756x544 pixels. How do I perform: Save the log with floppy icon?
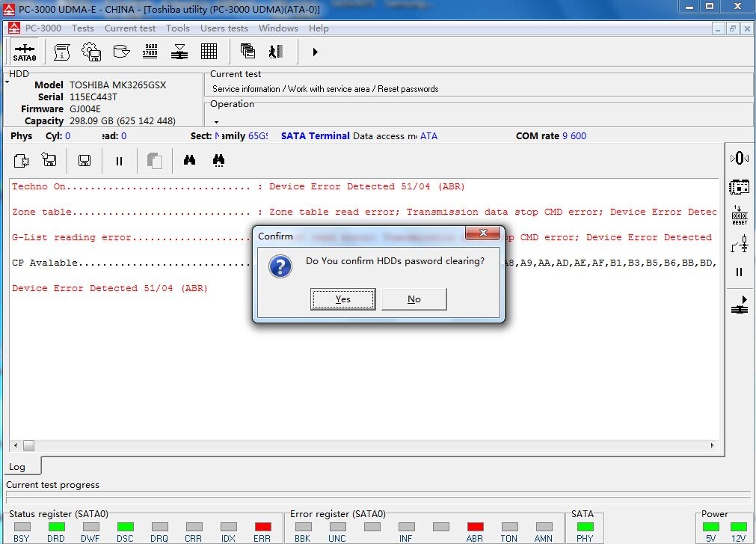[x=84, y=161]
